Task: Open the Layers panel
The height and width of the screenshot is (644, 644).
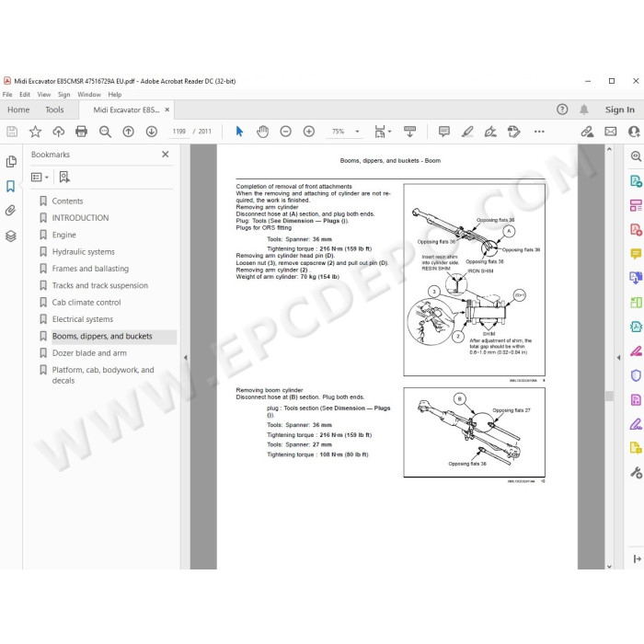Action: (x=11, y=236)
